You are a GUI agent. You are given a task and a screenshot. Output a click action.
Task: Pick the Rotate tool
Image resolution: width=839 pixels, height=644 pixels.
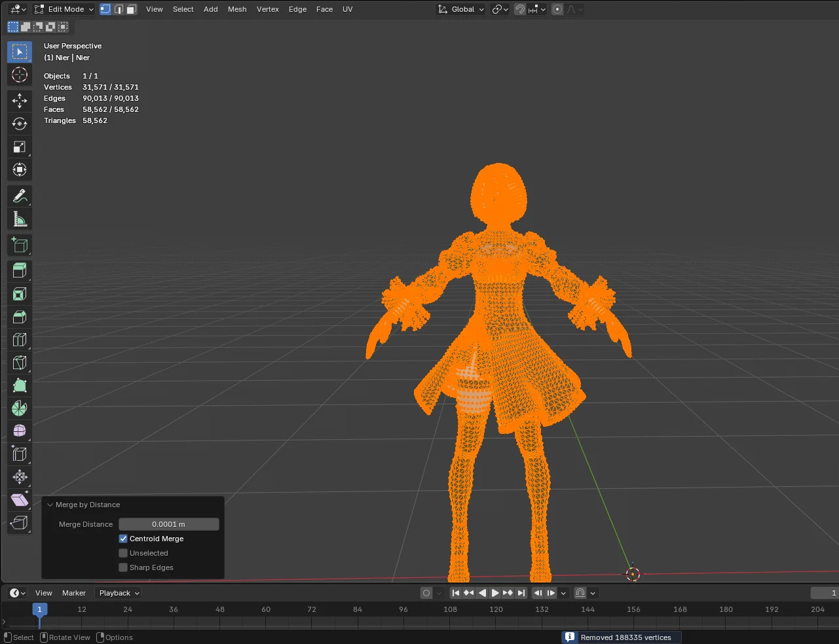[20, 124]
